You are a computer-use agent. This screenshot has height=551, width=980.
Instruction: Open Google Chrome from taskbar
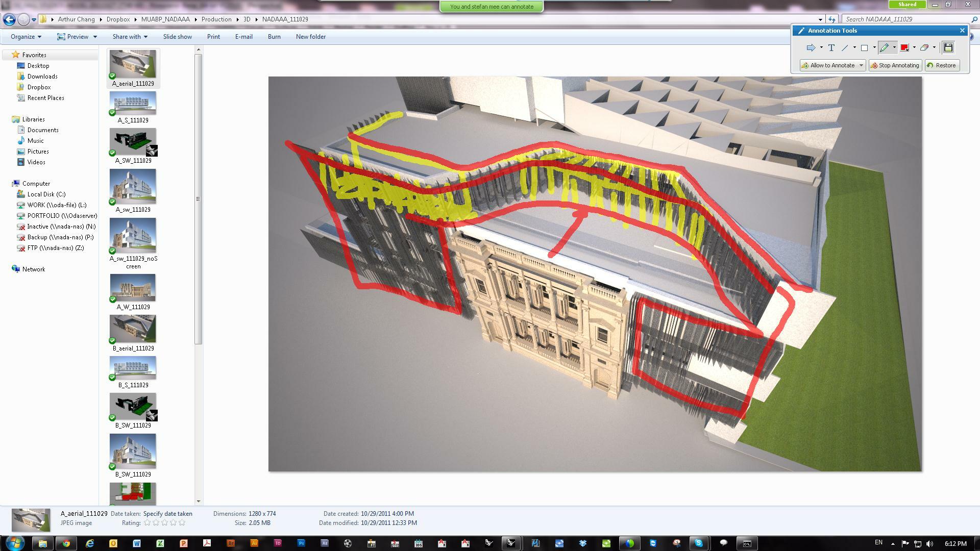point(66,543)
